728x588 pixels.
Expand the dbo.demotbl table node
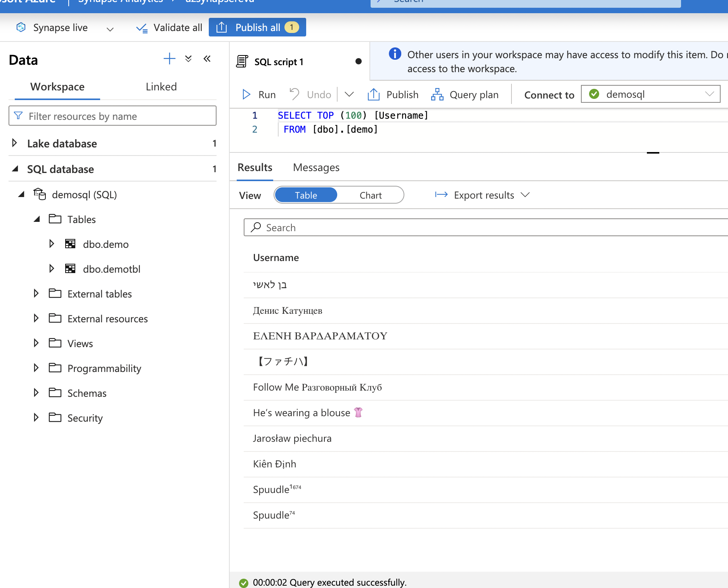pos(52,268)
